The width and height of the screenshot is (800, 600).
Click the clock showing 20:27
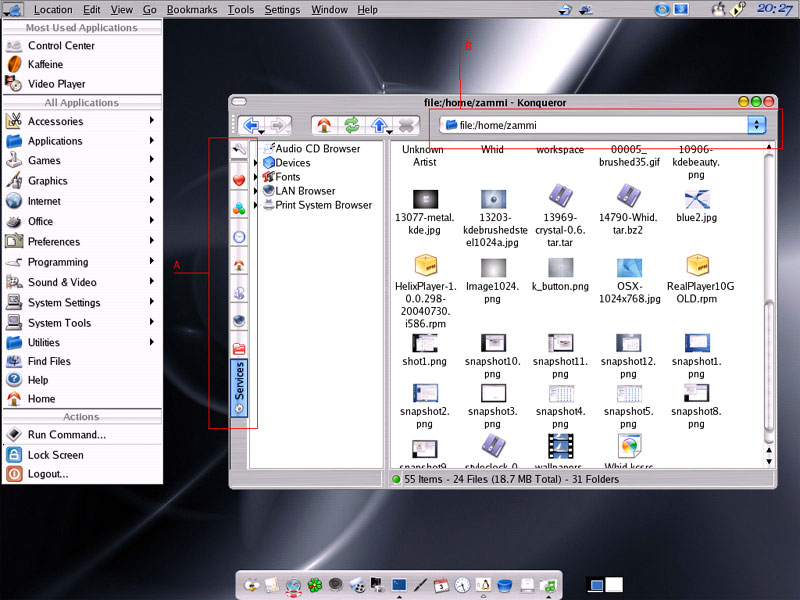774,9
